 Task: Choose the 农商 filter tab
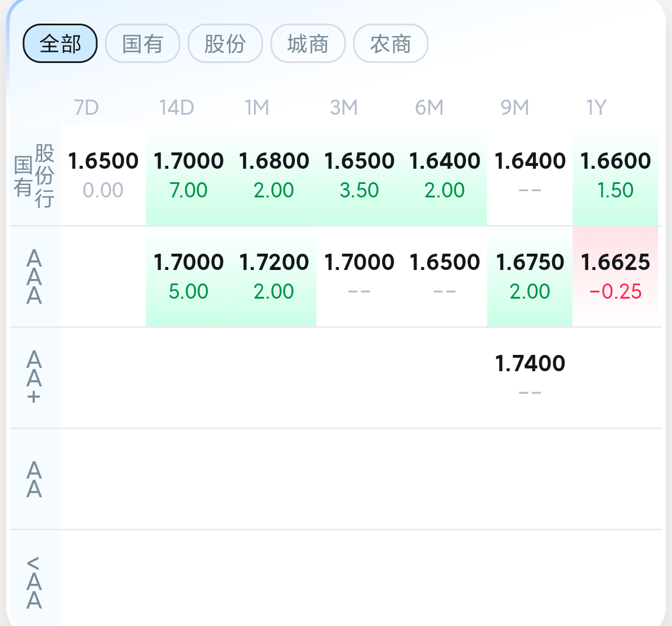pos(391,43)
